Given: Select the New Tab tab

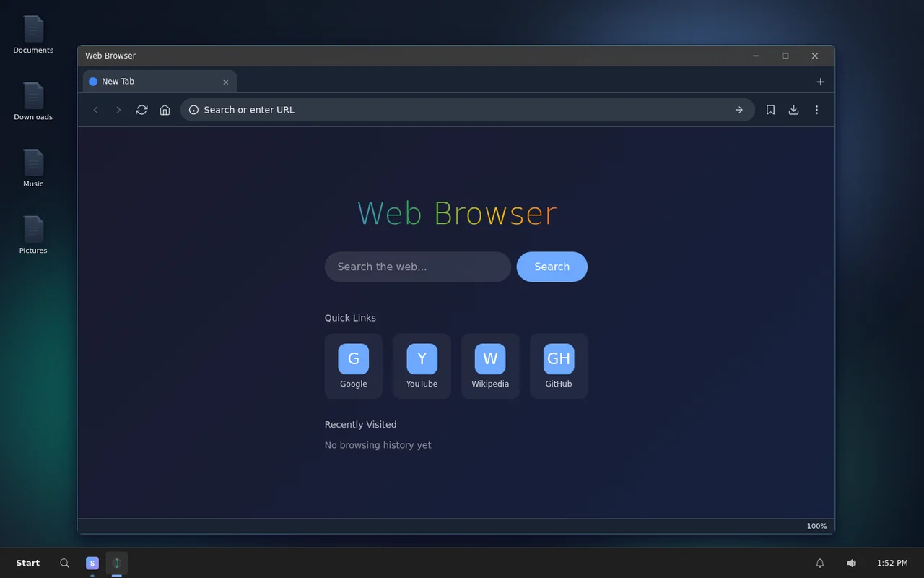Looking at the screenshot, I should point(160,82).
